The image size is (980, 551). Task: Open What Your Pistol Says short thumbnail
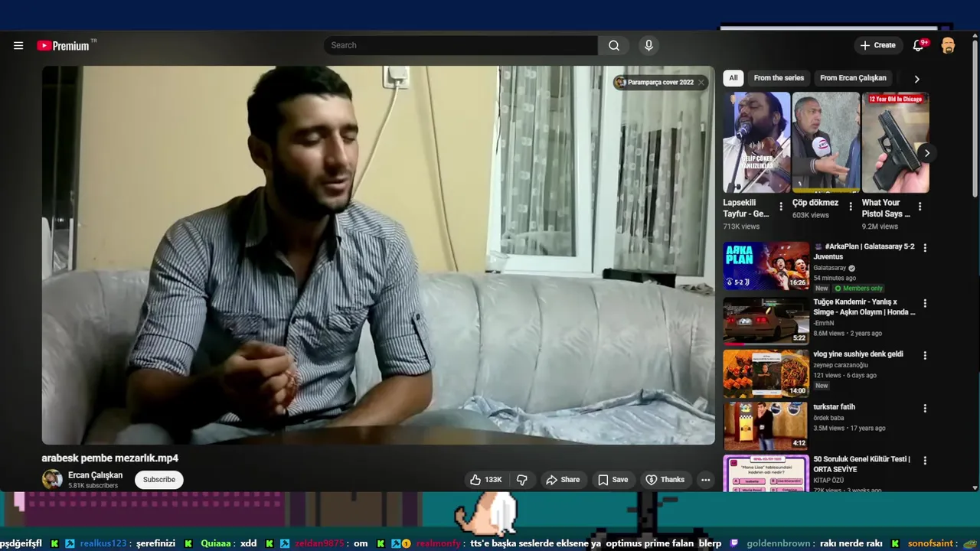click(x=896, y=142)
